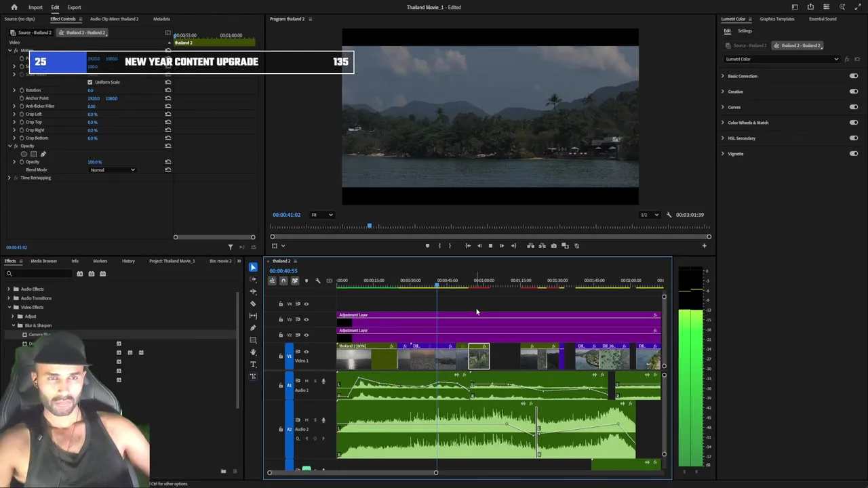Select the Hand tool

click(x=253, y=352)
